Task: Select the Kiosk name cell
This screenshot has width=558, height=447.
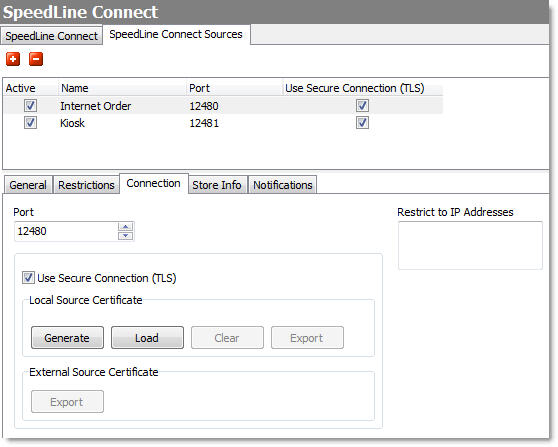Action: pyautogui.click(x=72, y=123)
